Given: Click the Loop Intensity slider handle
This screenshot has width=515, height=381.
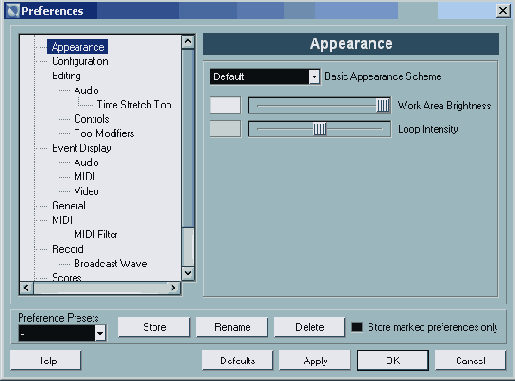Looking at the screenshot, I should (x=319, y=129).
